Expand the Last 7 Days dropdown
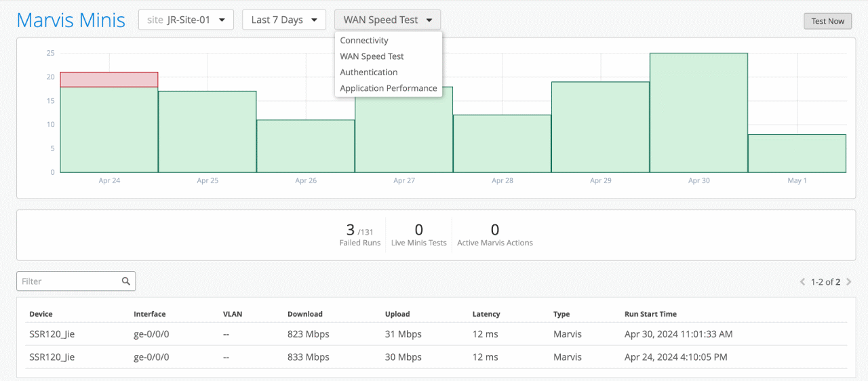This screenshot has width=868, height=381. pos(283,20)
